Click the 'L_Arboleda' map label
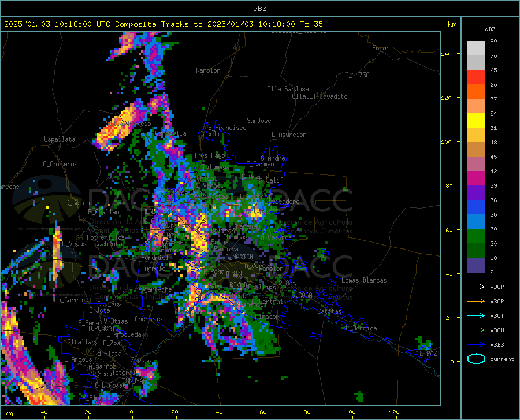The height and width of the screenshot is (420, 520). tap(124, 334)
